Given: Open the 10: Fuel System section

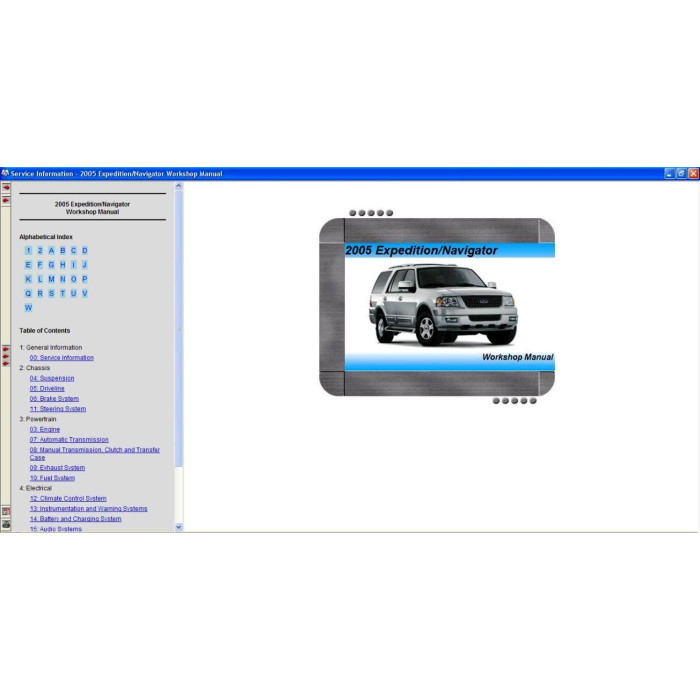Looking at the screenshot, I should (52, 478).
